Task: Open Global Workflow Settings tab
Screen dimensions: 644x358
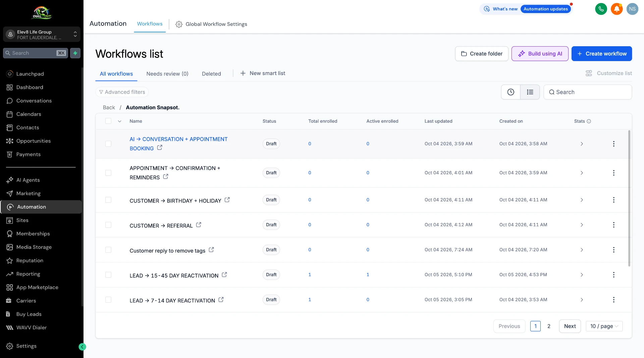Action: (211, 24)
